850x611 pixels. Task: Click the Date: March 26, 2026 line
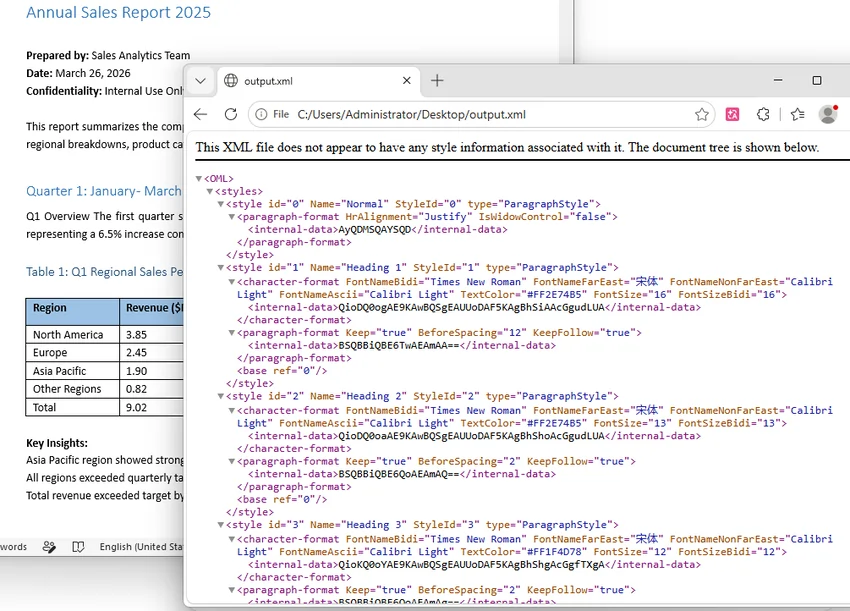[78, 73]
